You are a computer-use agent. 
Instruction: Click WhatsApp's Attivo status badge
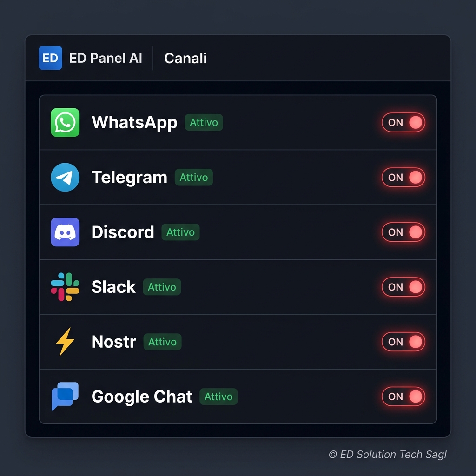pos(204,122)
